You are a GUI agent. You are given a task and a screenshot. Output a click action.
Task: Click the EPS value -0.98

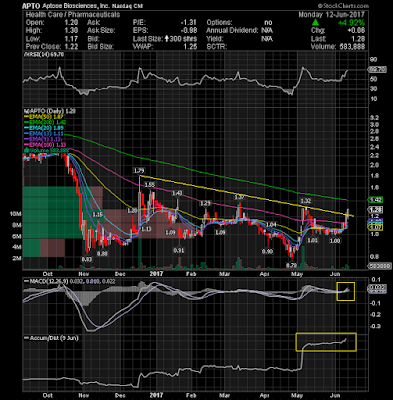pyautogui.click(x=189, y=31)
